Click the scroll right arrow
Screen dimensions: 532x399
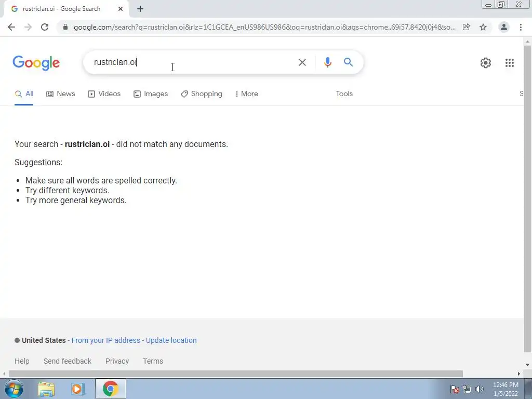[x=519, y=374]
